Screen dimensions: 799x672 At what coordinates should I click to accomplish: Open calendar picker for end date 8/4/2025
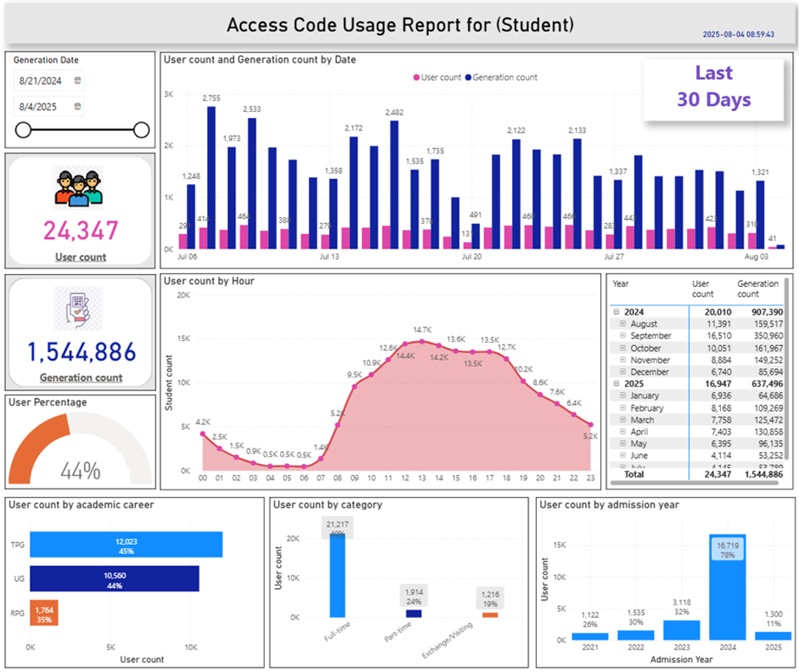pos(77,107)
